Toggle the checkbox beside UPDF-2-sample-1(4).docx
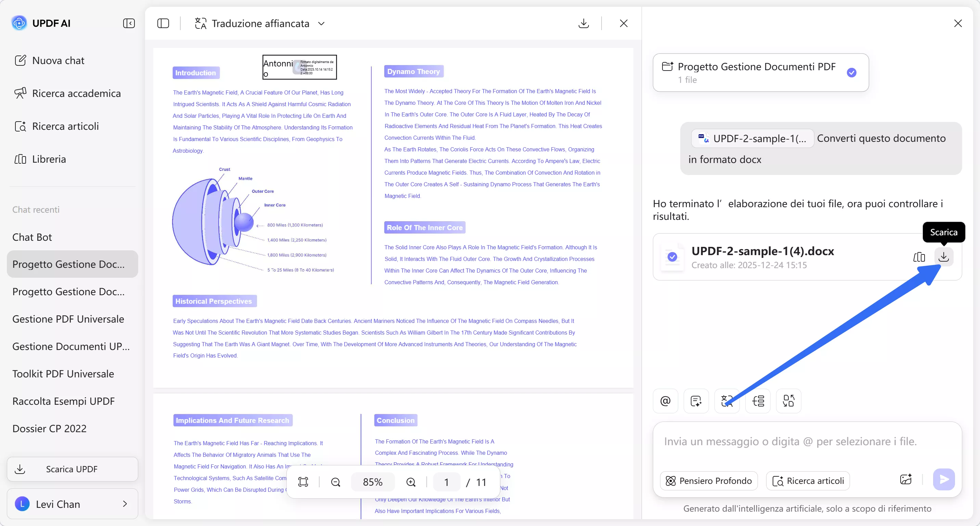Image resolution: width=980 pixels, height=526 pixels. [672, 257]
